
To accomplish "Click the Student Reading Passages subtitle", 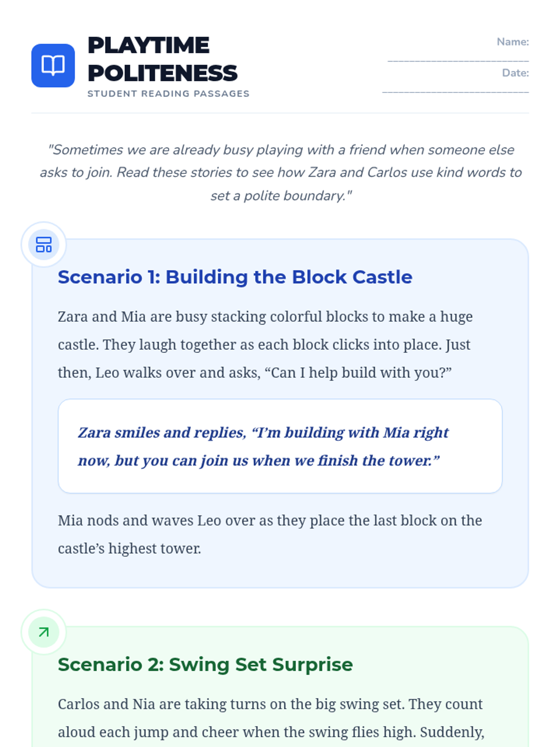I will pyautogui.click(x=168, y=93).
